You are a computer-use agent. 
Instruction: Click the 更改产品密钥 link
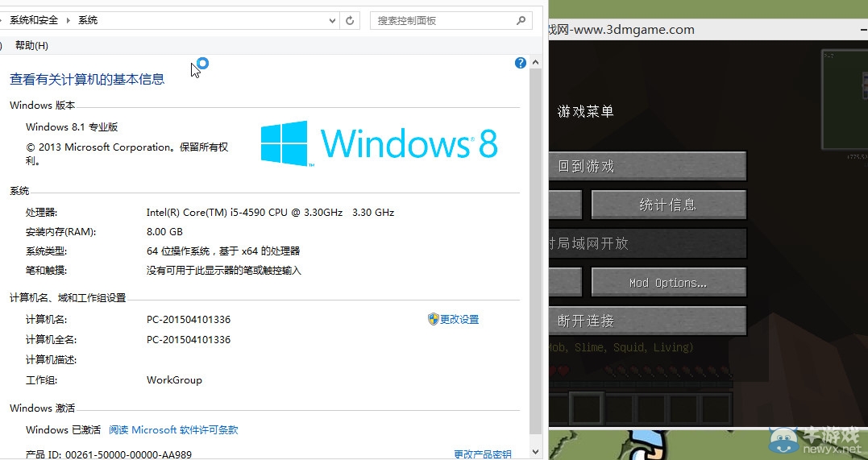tap(482, 454)
